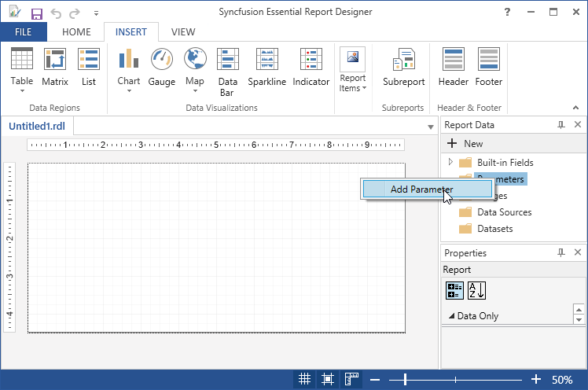Show properties in categorized view
Screen dimensions: 588x390
click(454, 291)
